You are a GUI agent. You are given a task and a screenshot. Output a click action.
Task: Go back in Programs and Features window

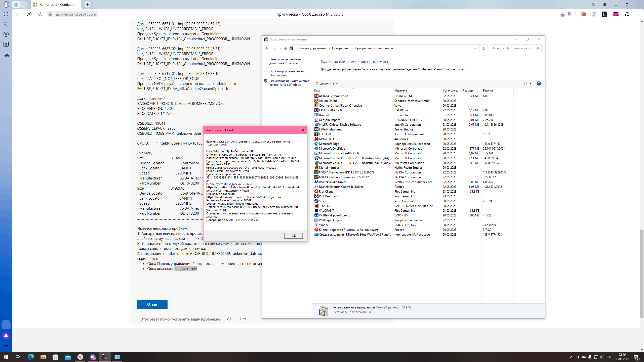pos(267,48)
